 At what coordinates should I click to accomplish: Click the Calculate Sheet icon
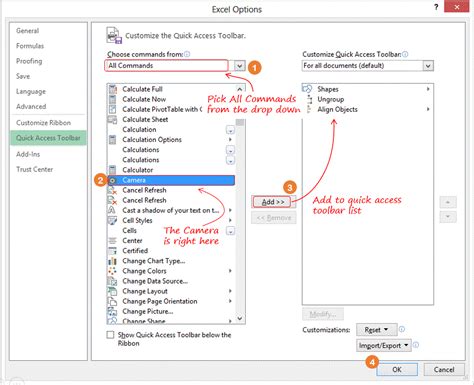(x=112, y=119)
